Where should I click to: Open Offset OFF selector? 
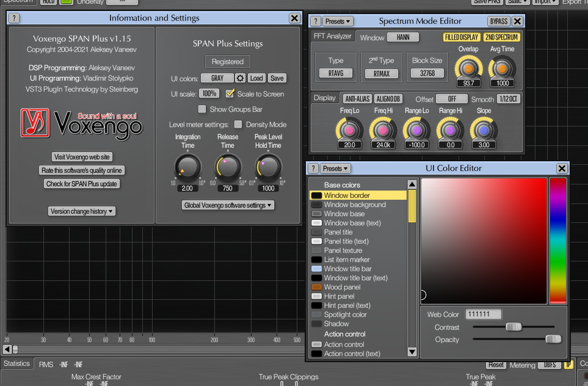(452, 99)
